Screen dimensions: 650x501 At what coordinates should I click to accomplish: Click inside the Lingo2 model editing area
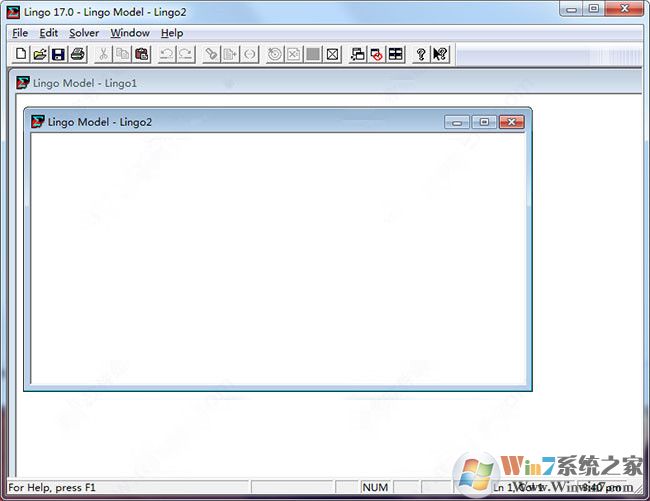pos(279,259)
